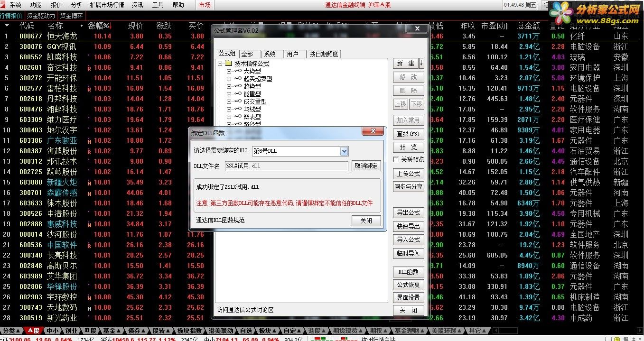The image size is (644, 341).
Task: Switch to the 按日期频度 tab
Action: tap(324, 54)
